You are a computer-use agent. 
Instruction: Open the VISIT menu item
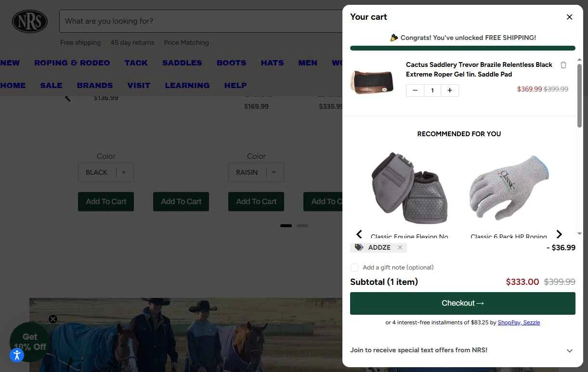139,86
